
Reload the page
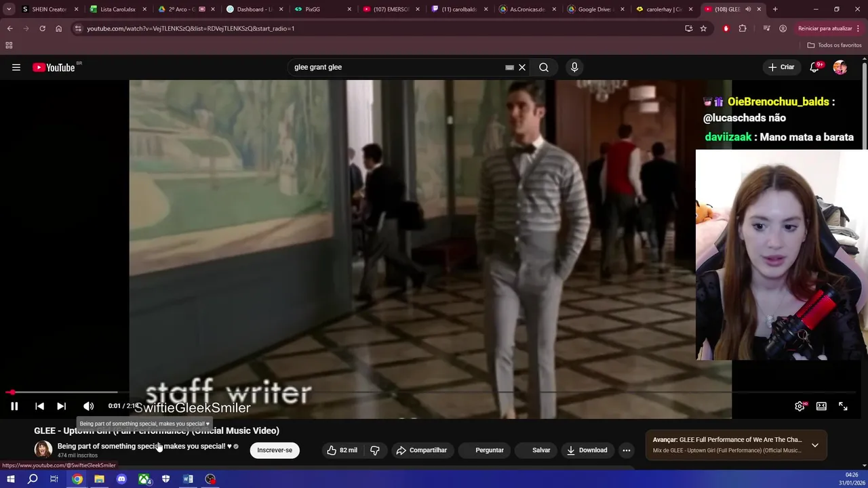[x=42, y=28]
